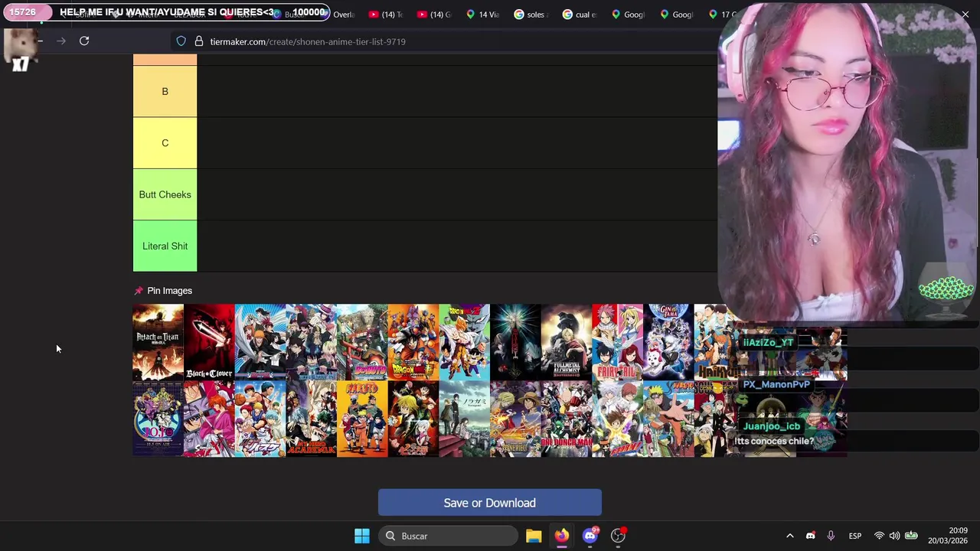The width and height of the screenshot is (980, 551).
Task: Click the Discord system tray icon
Action: coord(810,536)
